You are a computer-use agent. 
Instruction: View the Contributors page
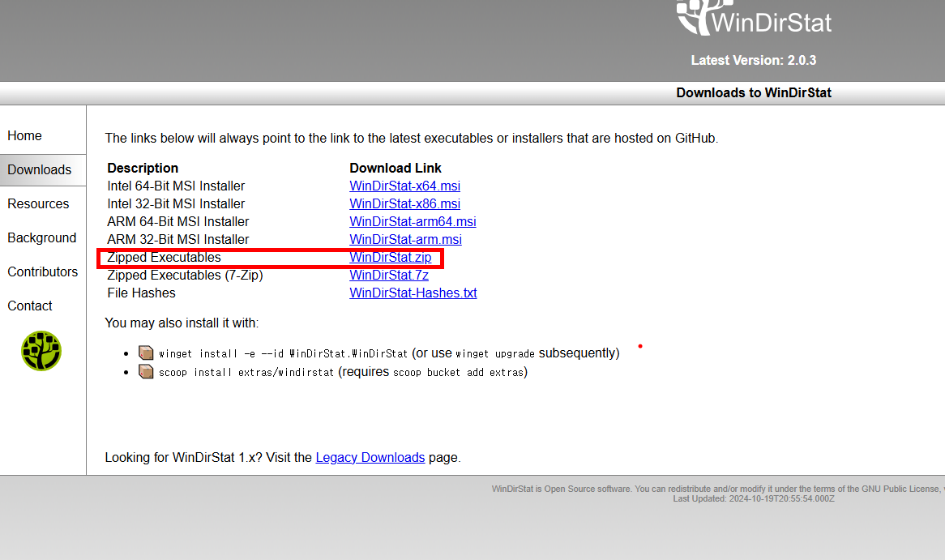[x=43, y=271]
